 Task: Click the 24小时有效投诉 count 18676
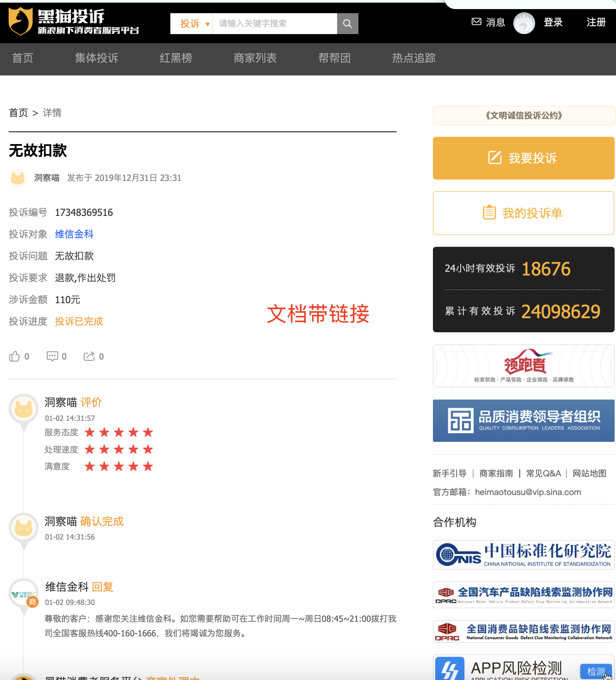(x=546, y=269)
